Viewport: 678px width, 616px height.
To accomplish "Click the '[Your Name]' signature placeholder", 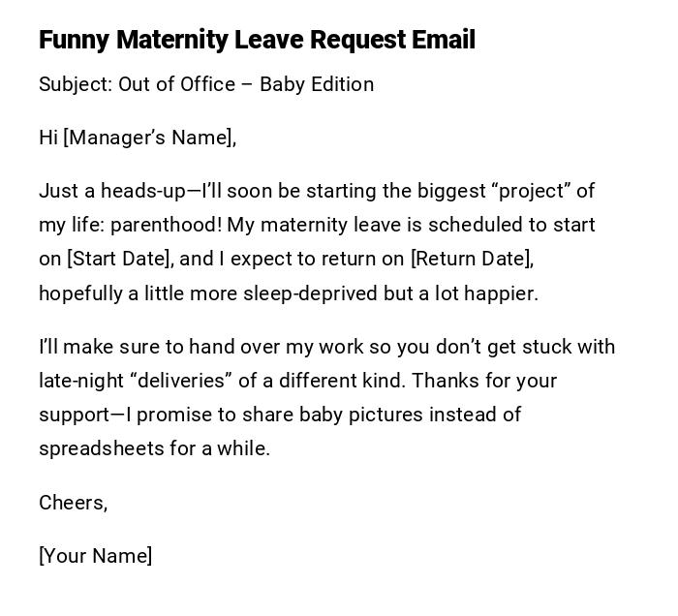I will tap(95, 556).
